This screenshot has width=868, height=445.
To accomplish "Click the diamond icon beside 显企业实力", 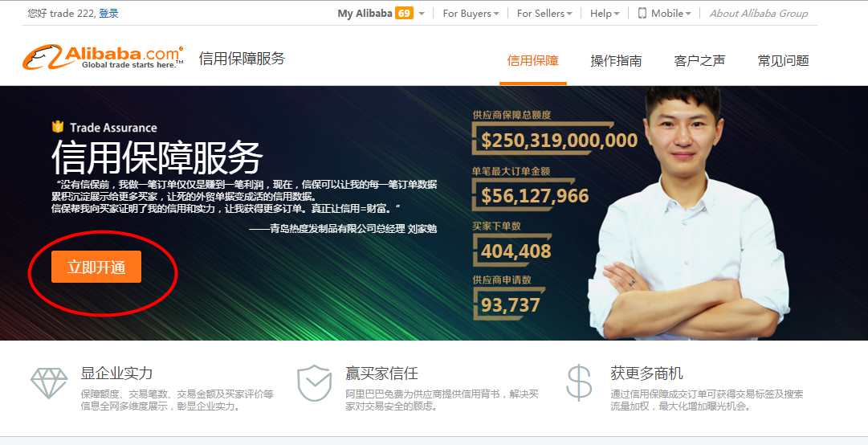I will (49, 382).
